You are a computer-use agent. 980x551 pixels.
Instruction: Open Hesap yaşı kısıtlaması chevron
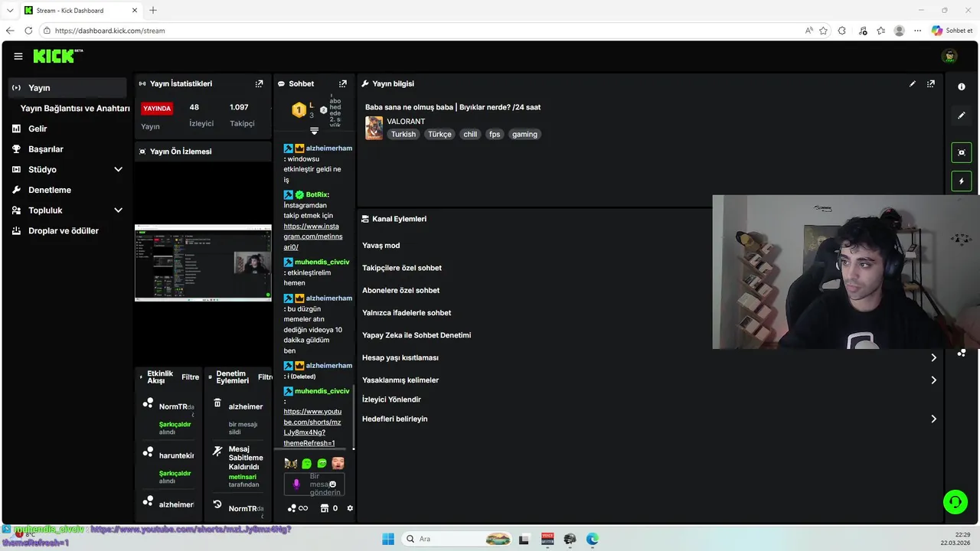pos(933,357)
